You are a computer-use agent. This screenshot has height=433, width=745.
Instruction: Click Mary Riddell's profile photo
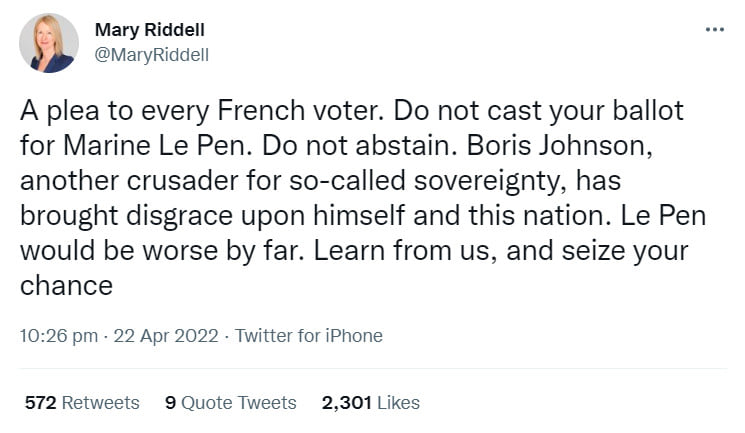(x=48, y=42)
